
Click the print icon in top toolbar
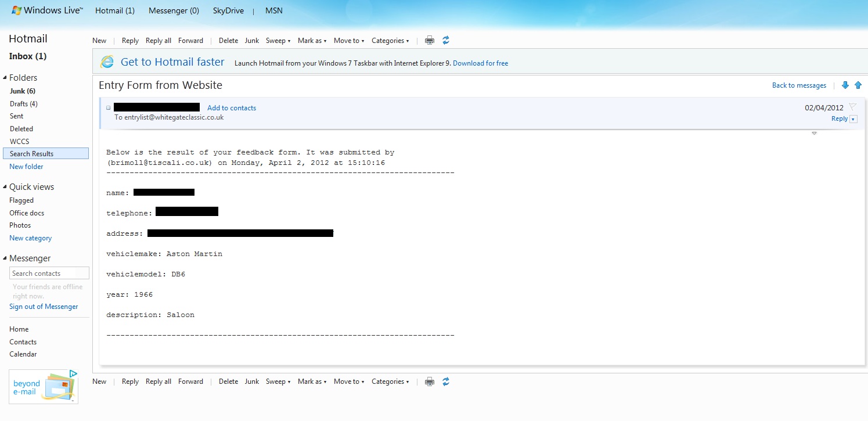[x=430, y=41]
